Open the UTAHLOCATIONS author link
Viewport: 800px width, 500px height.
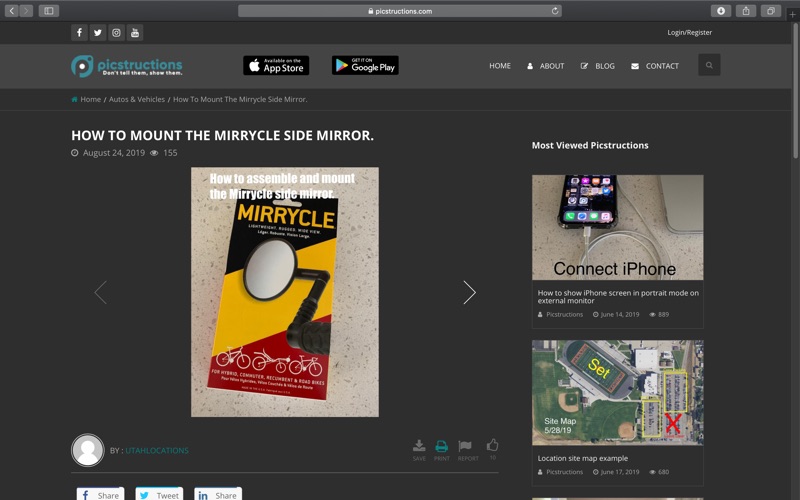coord(157,451)
